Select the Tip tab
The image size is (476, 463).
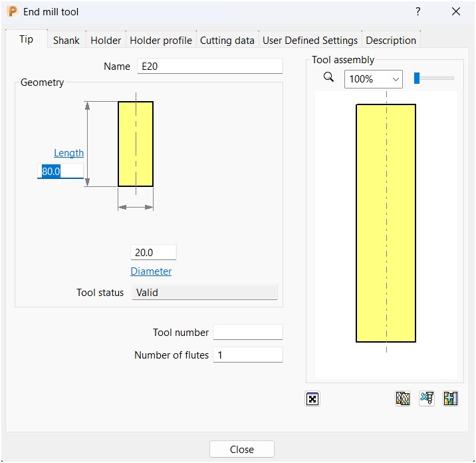(27, 39)
